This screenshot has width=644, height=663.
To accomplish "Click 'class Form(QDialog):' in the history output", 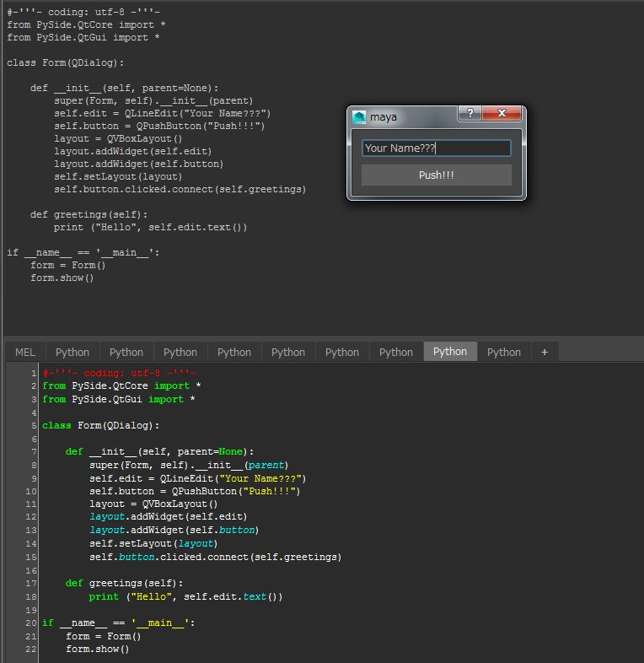I will [x=66, y=62].
